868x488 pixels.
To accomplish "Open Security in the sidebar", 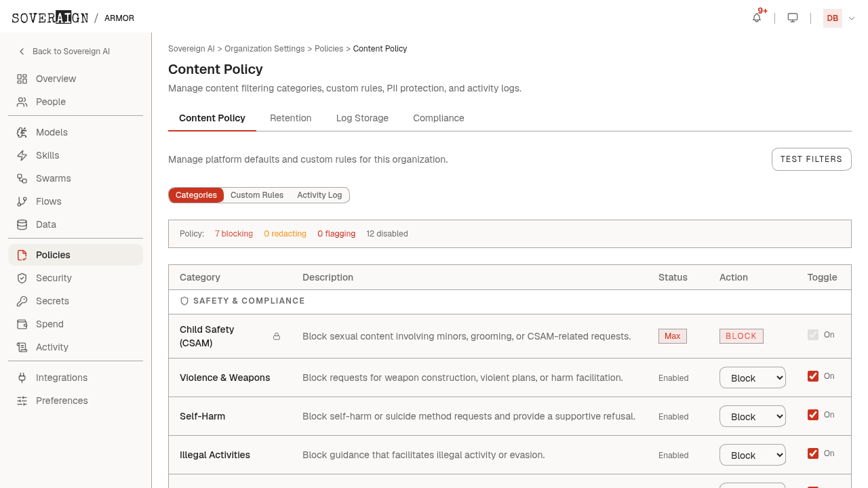I will point(75,278).
